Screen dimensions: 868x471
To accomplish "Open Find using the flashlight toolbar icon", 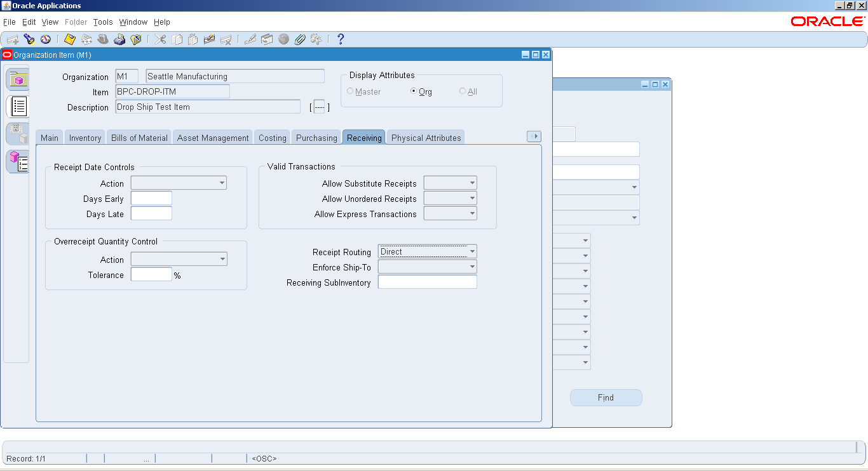I will coord(29,39).
